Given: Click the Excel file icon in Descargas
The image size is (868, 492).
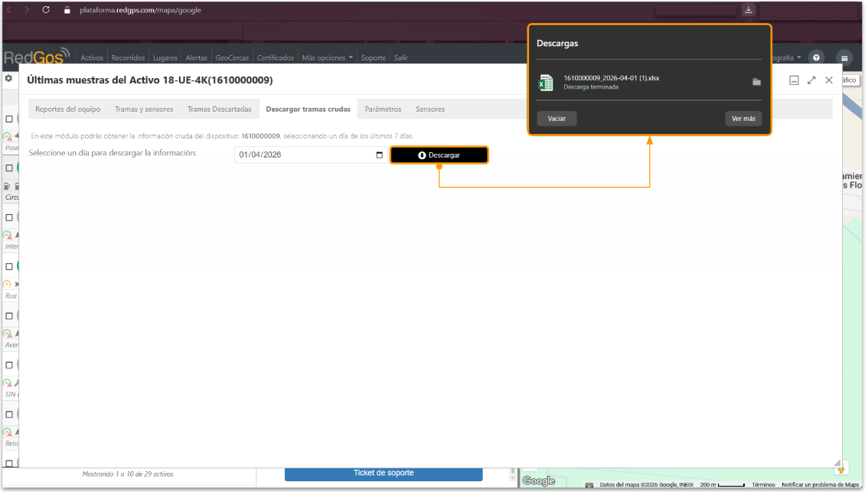Looking at the screenshot, I should (x=545, y=82).
